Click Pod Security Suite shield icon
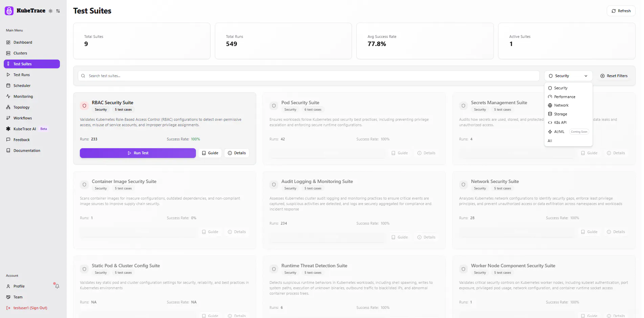Screen dimensions: 644x318 (274, 106)
